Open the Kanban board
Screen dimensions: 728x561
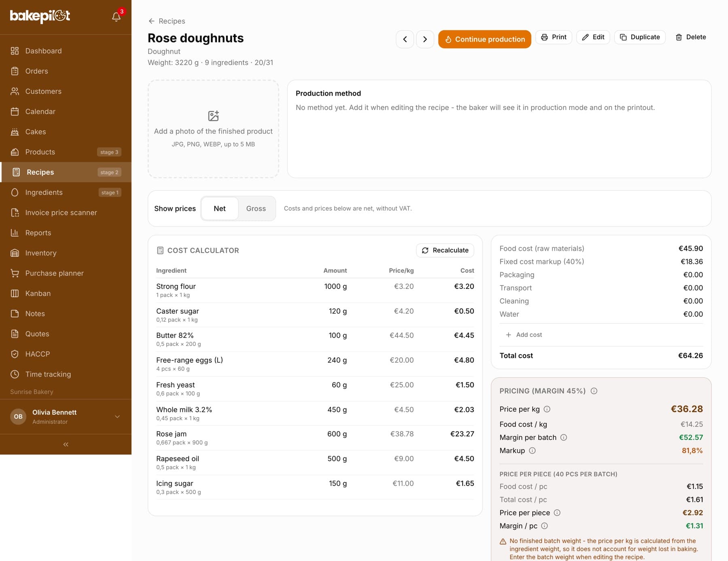[66, 293]
